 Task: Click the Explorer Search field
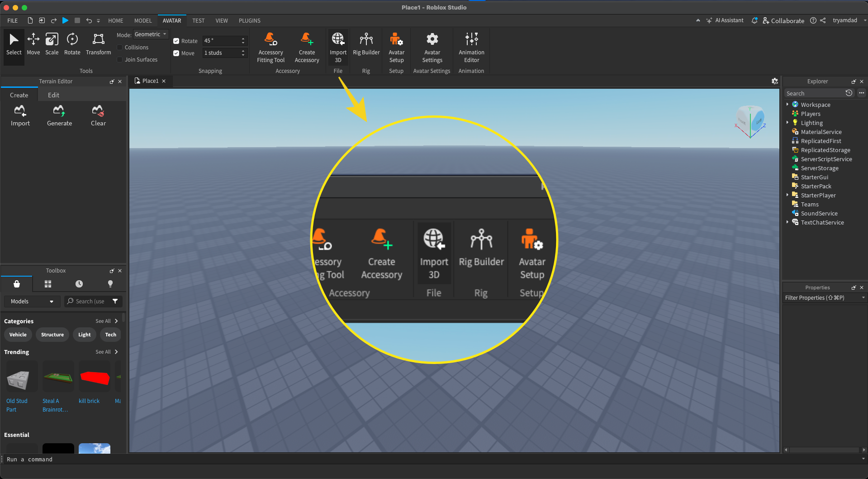coord(814,93)
